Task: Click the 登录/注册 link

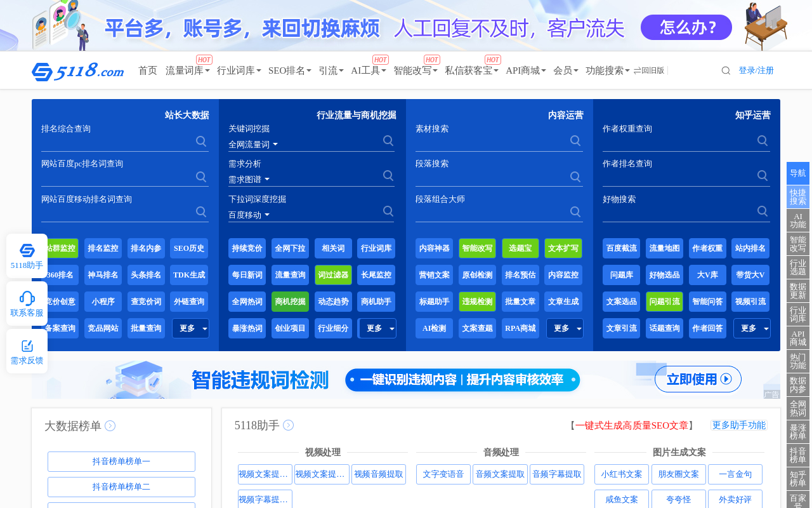Action: [x=756, y=70]
